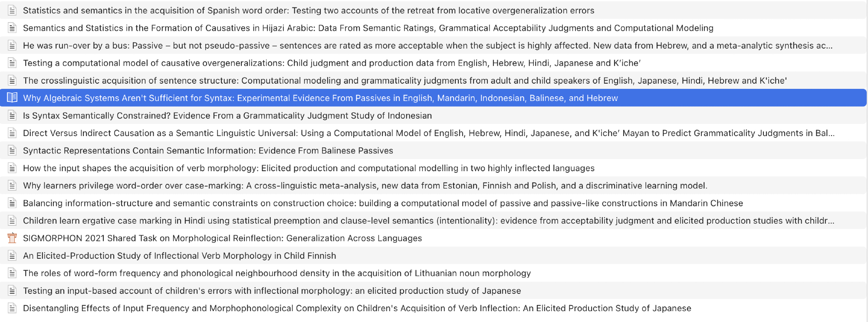
Task: Click the book icon on the highlighted Algebraic Systems row
Action: coord(12,98)
